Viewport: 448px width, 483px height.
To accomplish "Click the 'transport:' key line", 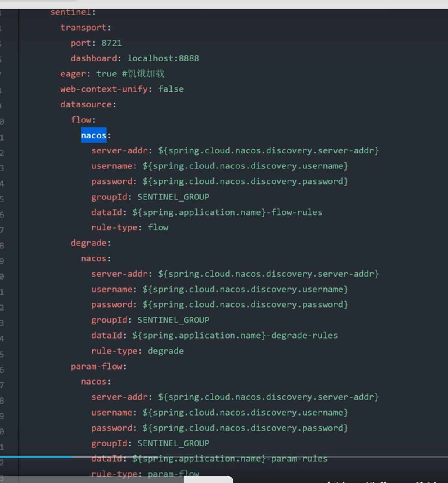I will [x=86, y=28].
